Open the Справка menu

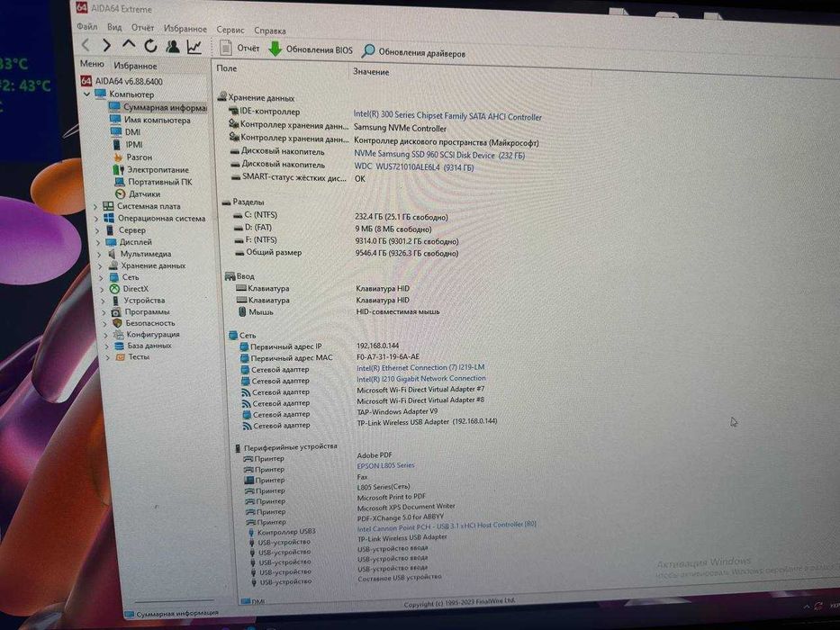[x=270, y=31]
